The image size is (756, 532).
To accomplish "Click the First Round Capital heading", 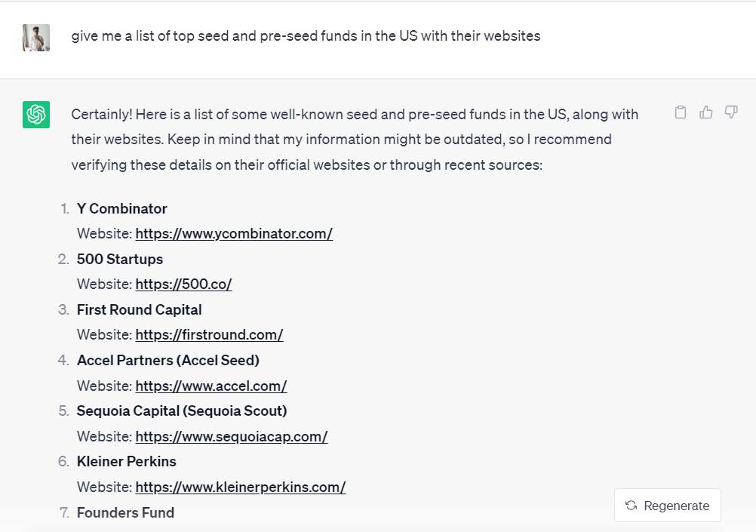I will click(140, 310).
